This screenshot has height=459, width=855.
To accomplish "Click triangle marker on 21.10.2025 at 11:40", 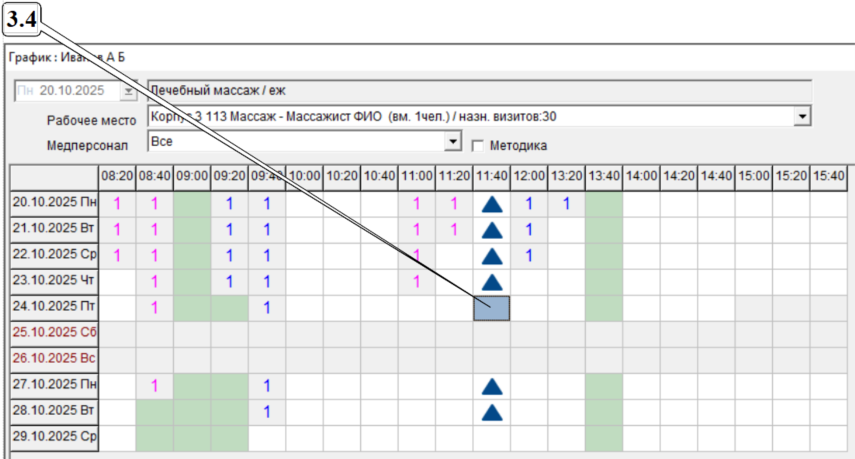I will click(491, 230).
